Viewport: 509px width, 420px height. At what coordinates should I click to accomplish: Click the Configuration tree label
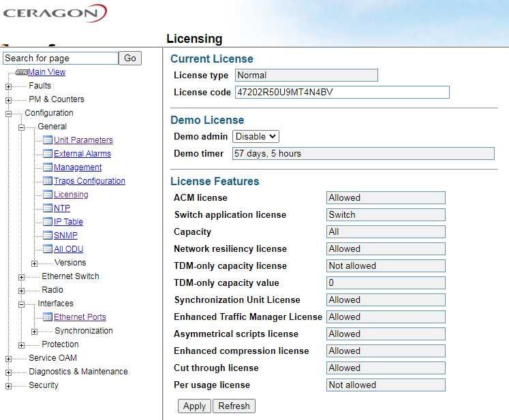(49, 113)
